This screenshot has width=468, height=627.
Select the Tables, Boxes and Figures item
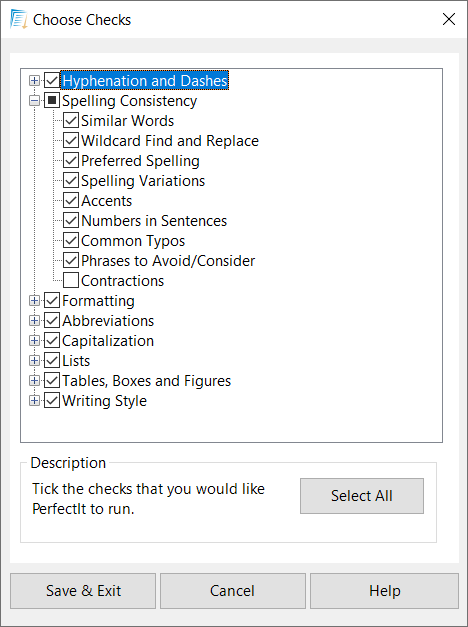click(146, 381)
